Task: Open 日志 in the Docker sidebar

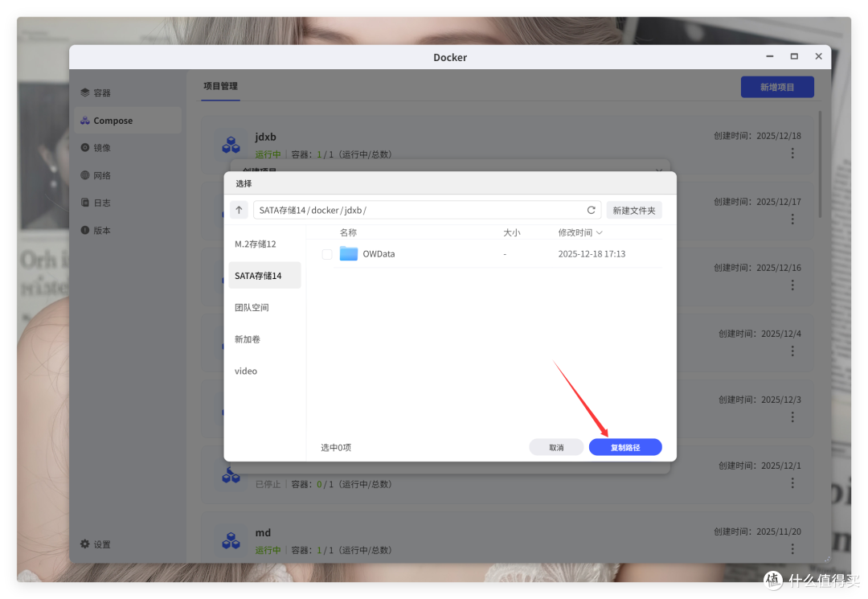Action: [127, 203]
